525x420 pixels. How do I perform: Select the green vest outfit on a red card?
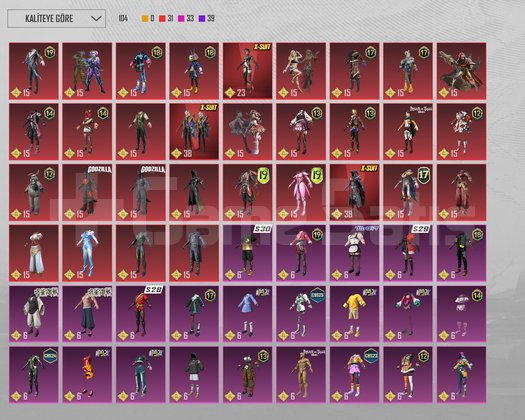[x=141, y=132]
